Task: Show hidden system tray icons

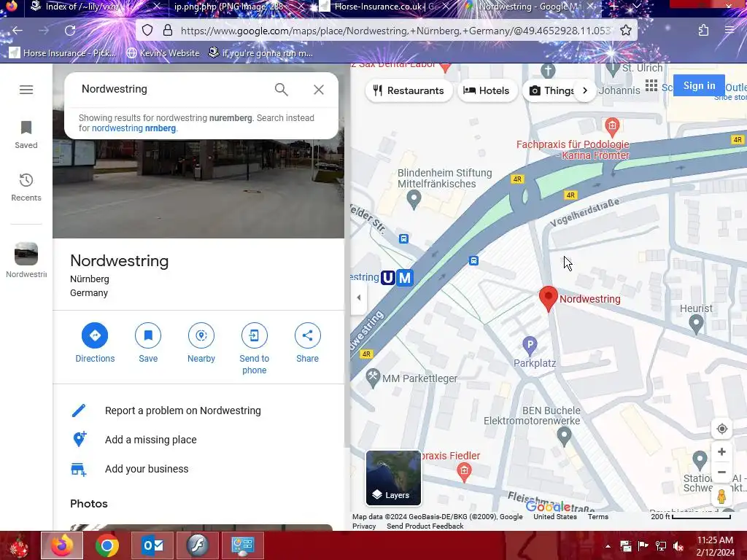Action: tap(608, 546)
